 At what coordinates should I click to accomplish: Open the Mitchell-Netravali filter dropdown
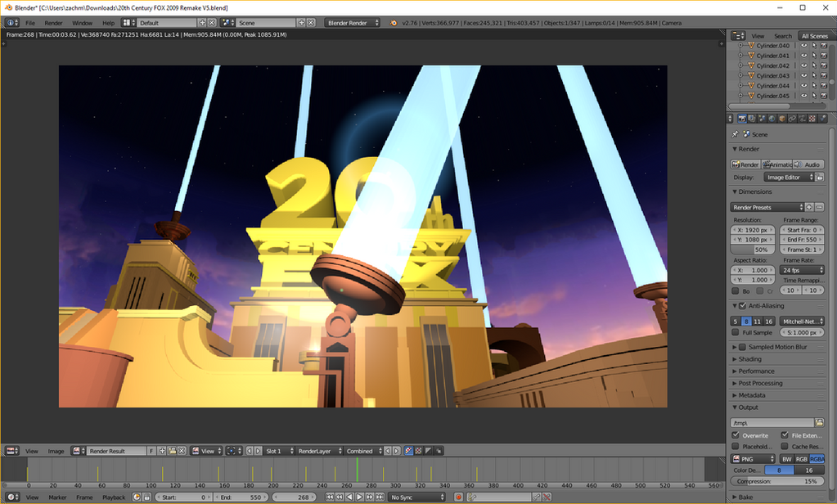[x=802, y=322]
